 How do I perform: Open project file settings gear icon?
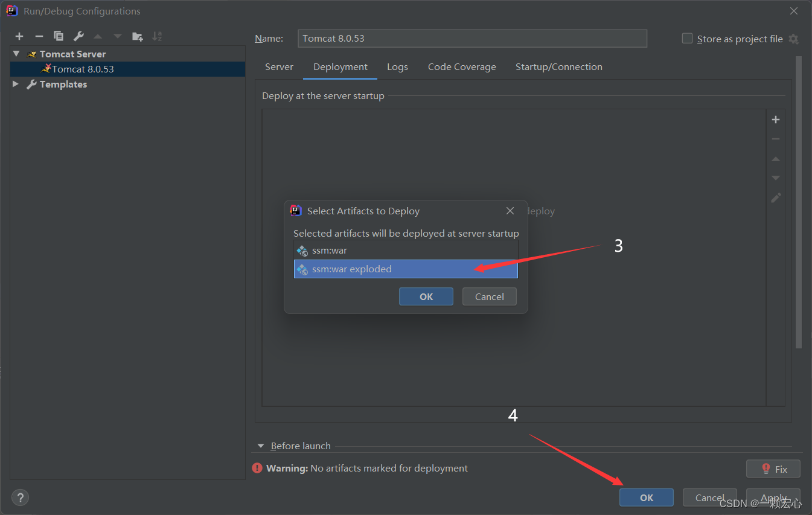click(x=793, y=39)
